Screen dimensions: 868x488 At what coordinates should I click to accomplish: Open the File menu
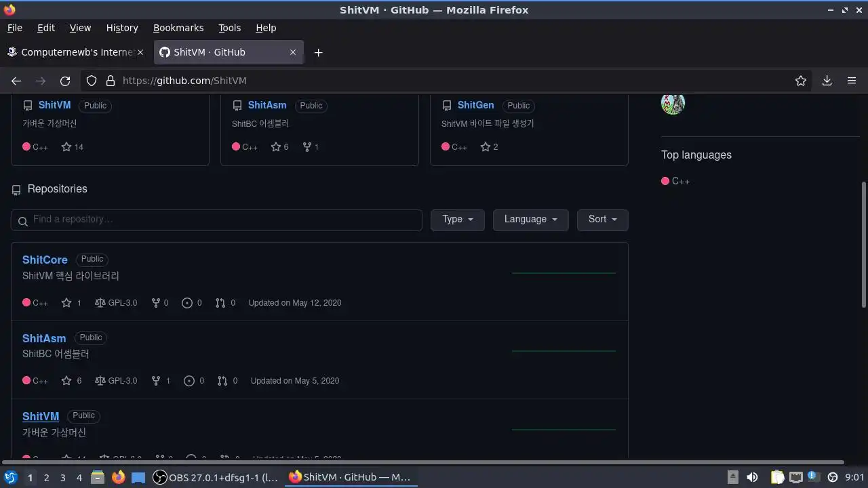click(15, 28)
